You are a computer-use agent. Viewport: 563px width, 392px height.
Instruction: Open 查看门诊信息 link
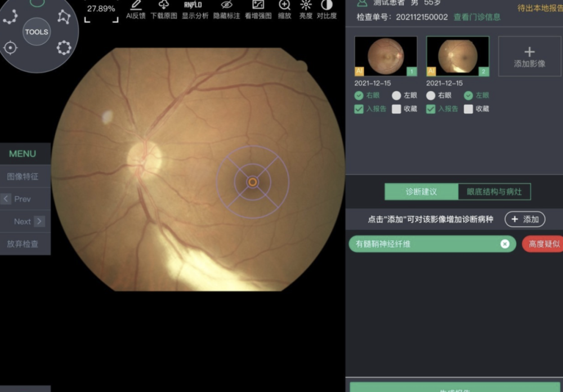coord(477,17)
